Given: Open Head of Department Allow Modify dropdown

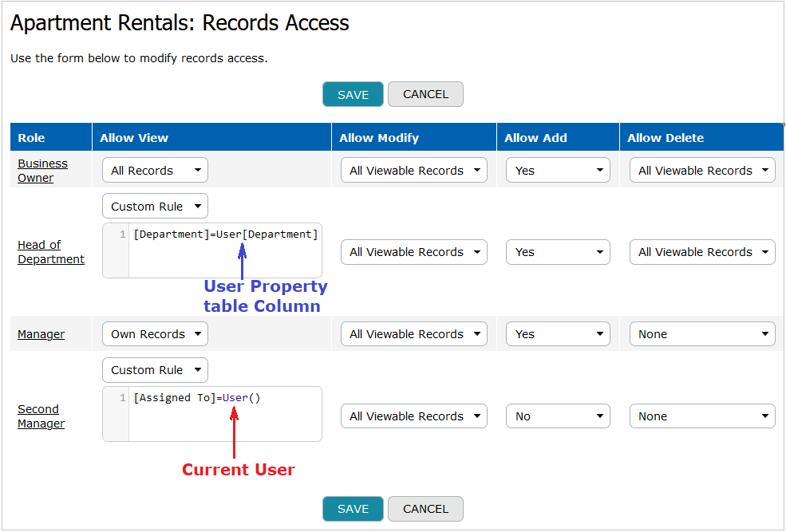Looking at the screenshot, I should point(414,252).
